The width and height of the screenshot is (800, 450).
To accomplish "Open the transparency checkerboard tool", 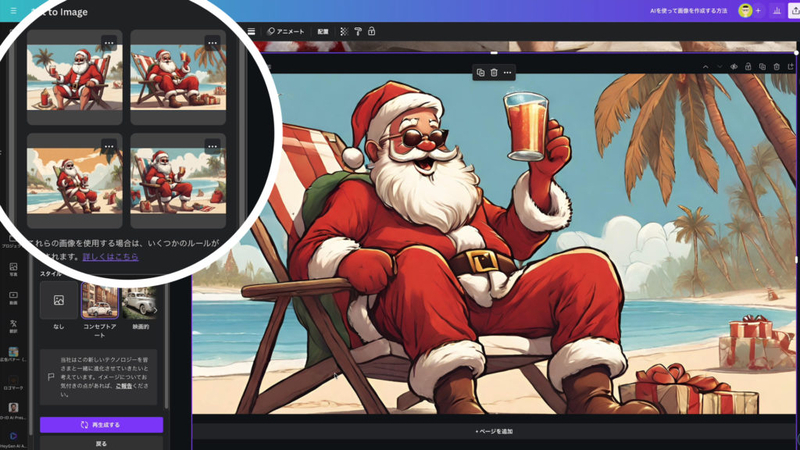I will pos(344,32).
